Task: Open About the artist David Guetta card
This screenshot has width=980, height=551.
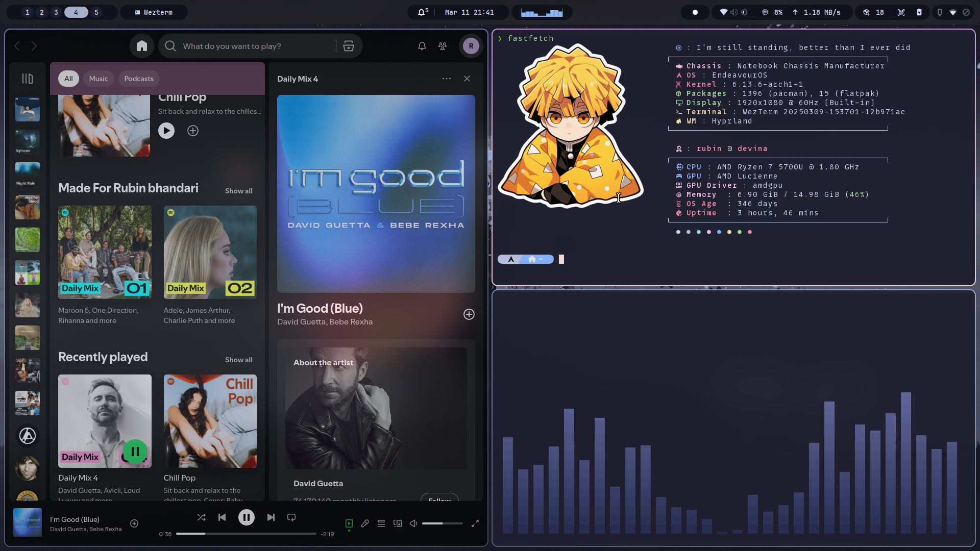Action: pos(376,419)
